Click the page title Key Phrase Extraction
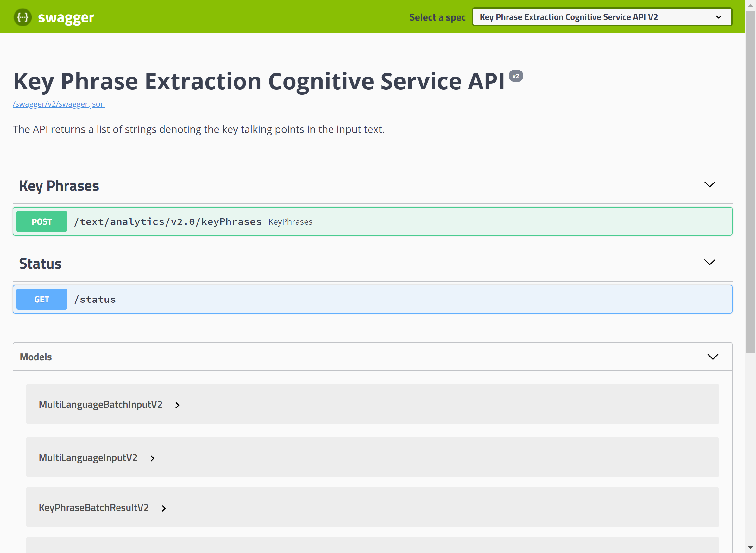 pyautogui.click(x=259, y=81)
